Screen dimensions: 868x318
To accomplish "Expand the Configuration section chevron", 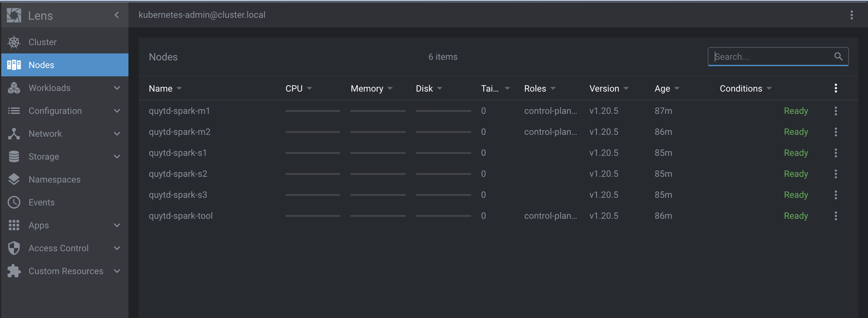I will click(117, 111).
